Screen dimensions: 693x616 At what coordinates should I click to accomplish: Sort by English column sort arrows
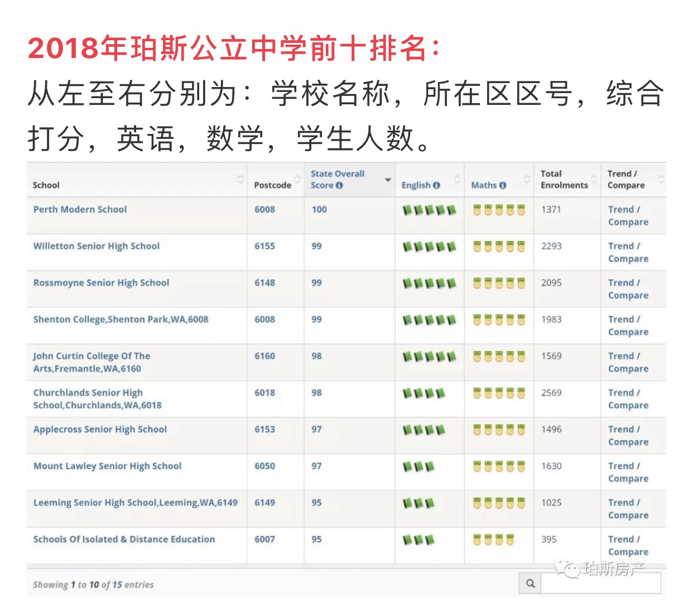tap(458, 180)
